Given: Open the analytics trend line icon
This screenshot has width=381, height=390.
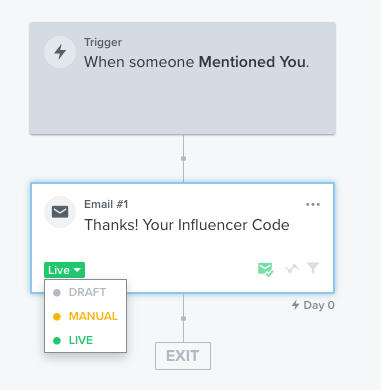Looking at the screenshot, I should (x=292, y=268).
